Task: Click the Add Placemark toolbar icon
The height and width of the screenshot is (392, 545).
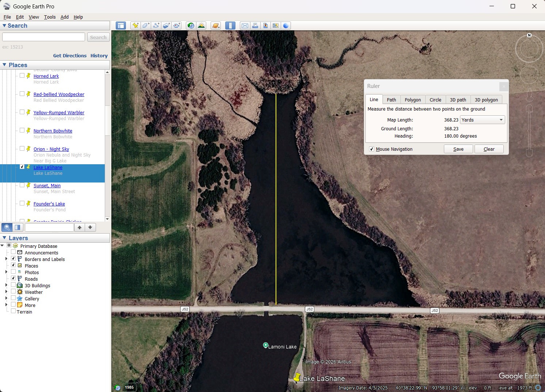Action: 135,26
